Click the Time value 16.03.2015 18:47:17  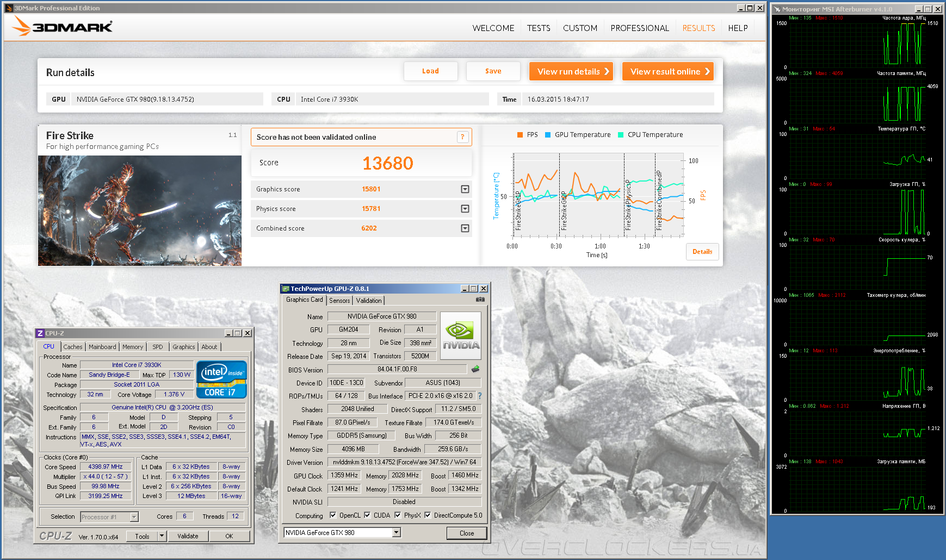[x=558, y=99]
